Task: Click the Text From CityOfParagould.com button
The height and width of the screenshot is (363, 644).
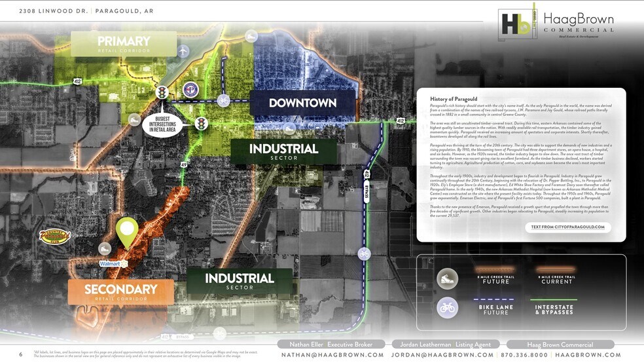Action: [x=567, y=227]
